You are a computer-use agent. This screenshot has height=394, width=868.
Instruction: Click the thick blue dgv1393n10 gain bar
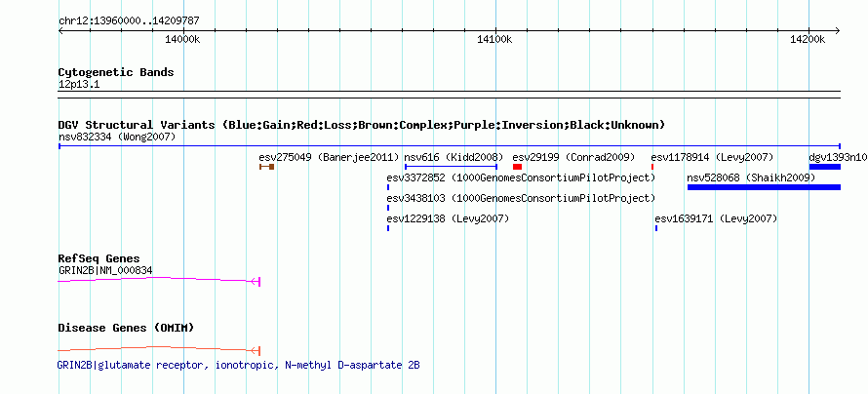tap(825, 167)
